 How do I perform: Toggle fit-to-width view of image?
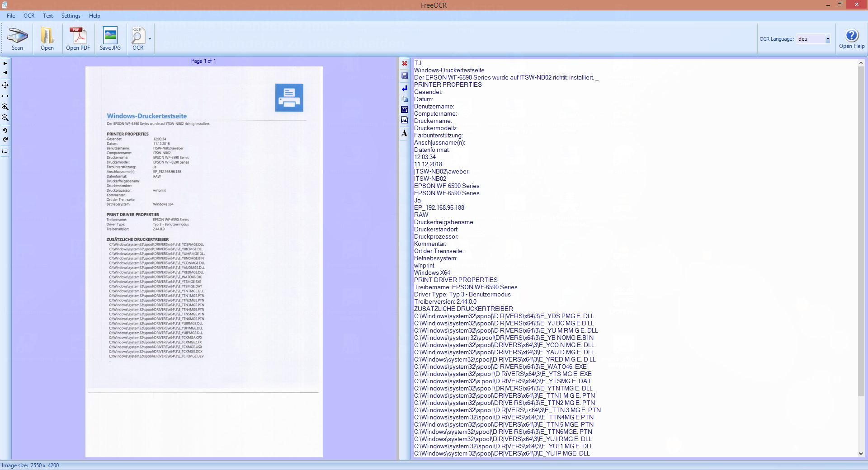click(5, 96)
